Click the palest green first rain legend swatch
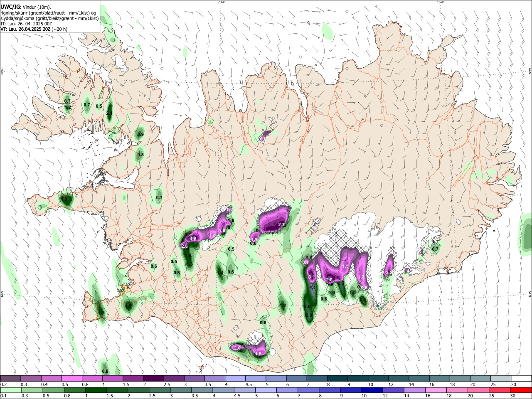Image resolution: width=532 pixels, height=399 pixels. pyautogui.click(x=11, y=390)
